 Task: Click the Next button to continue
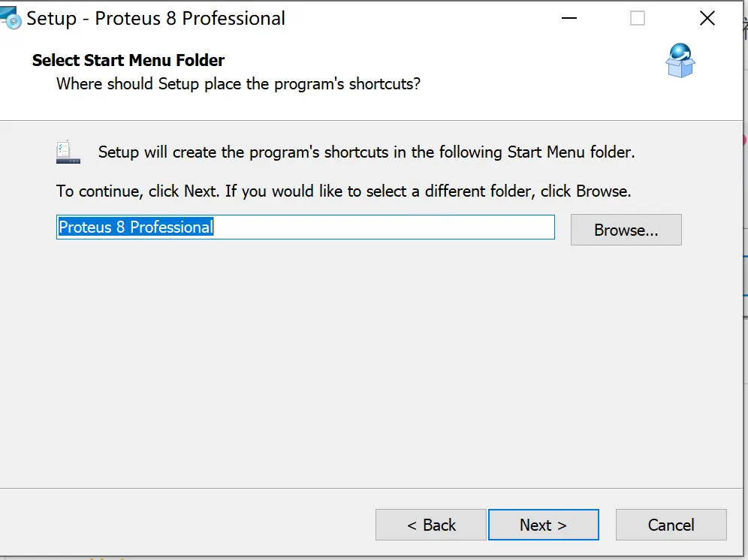point(543,525)
